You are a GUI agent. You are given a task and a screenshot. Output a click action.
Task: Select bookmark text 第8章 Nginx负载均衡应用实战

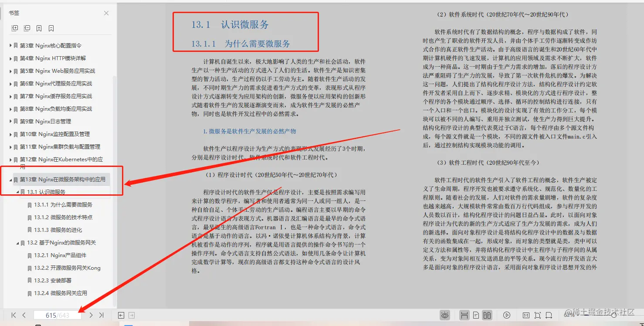click(56, 109)
